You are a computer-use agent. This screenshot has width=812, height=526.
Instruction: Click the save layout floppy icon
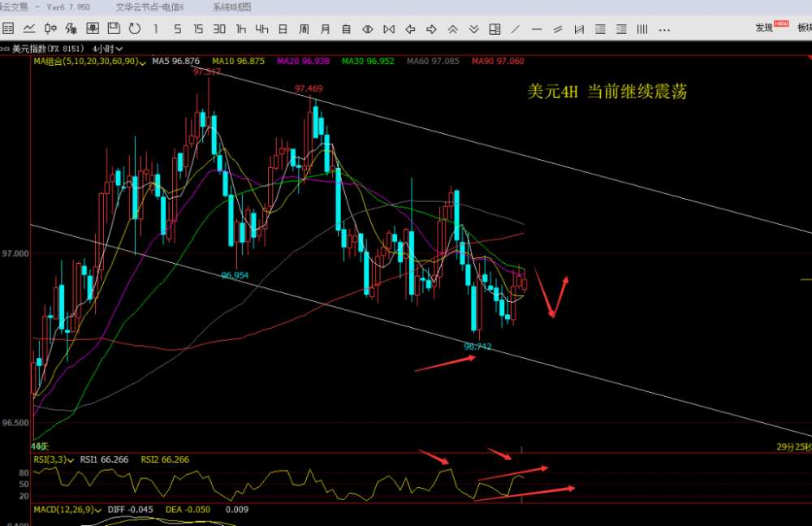(114, 29)
